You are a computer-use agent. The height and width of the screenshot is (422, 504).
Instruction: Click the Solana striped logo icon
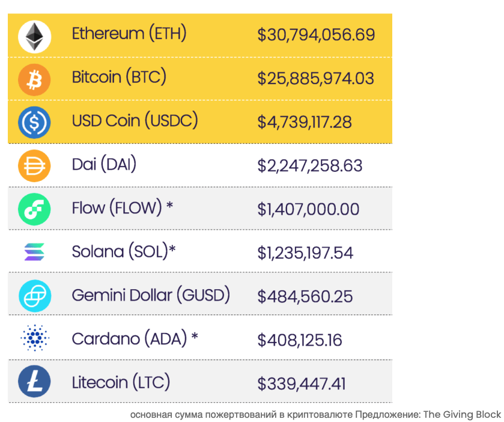pos(34,252)
